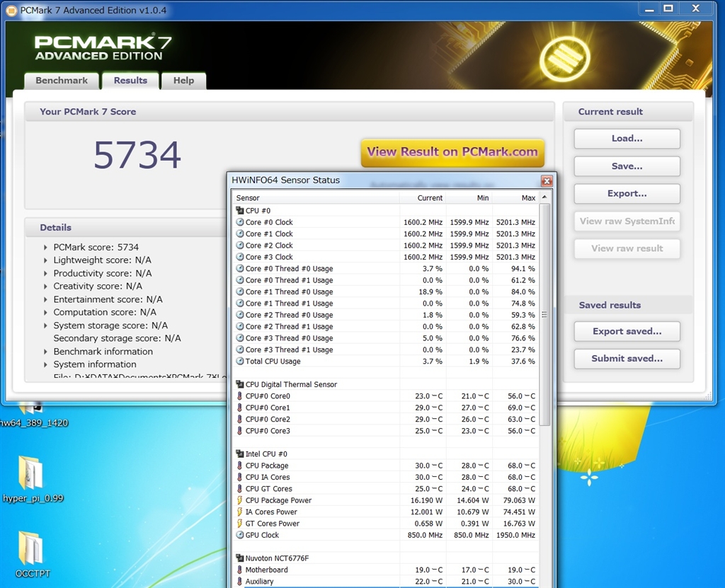Expand the Lightweight score entry
Screen dimensions: 725x588
[x=45, y=260]
